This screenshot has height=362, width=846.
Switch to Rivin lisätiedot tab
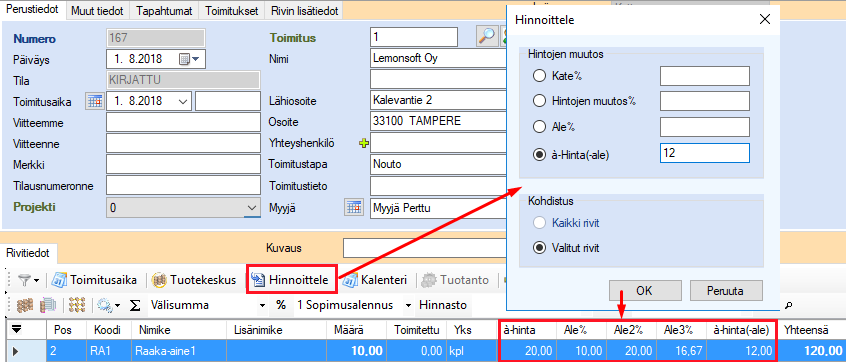click(x=305, y=11)
